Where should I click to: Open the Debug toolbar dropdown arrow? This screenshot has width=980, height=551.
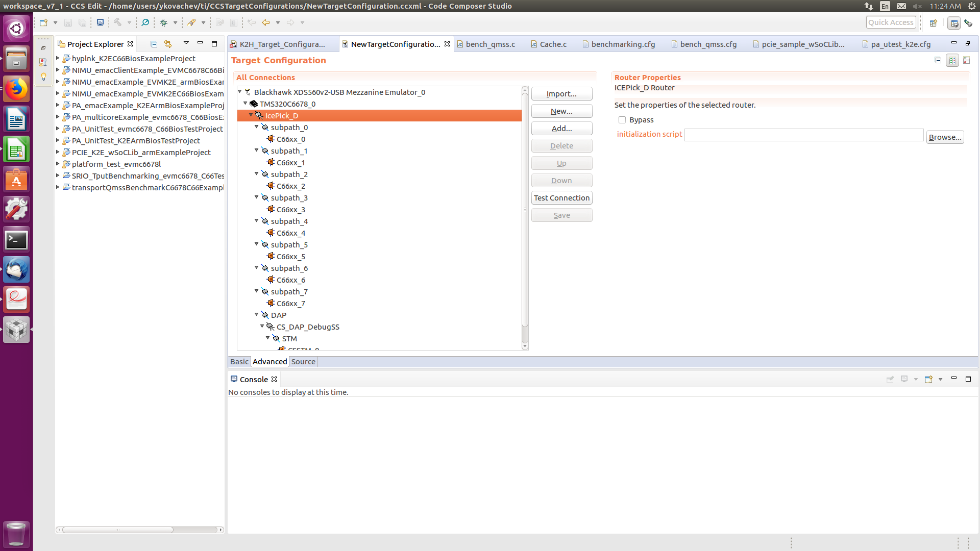point(175,22)
